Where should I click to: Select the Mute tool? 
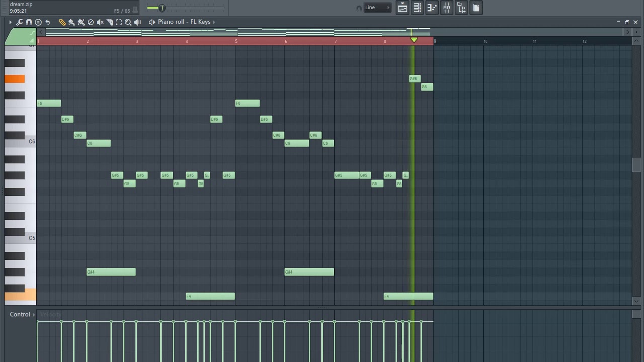point(100,22)
